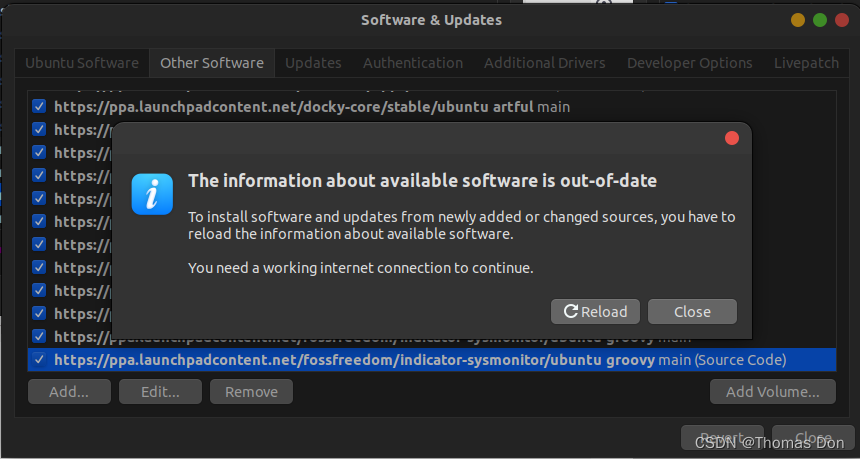Click the blue information icon in dialog
This screenshot has width=860, height=459.
click(152, 194)
